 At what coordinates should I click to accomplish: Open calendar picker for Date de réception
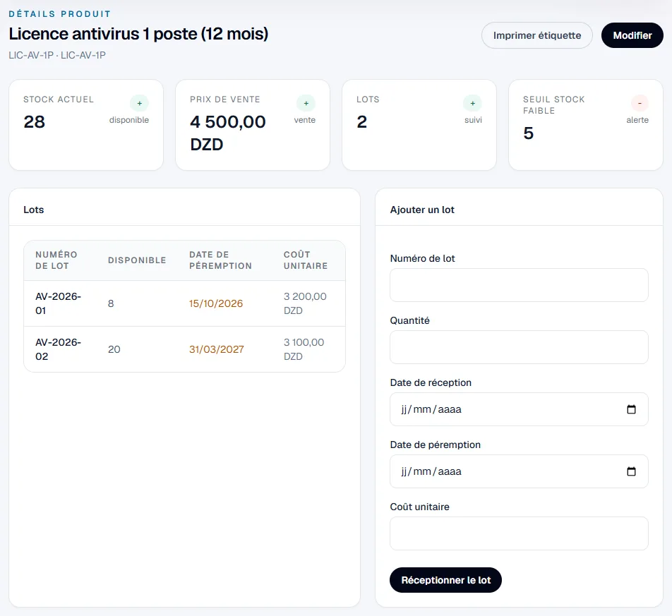click(631, 409)
